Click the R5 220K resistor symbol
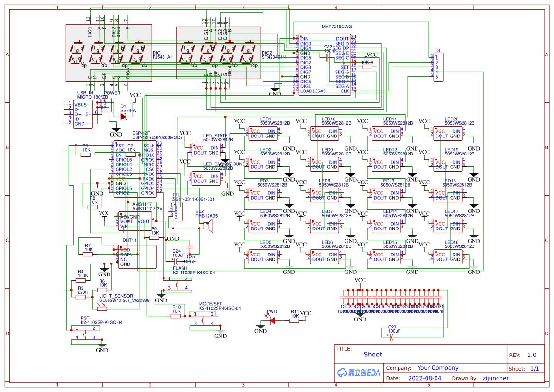This screenshot has width=554, height=392. [x=81, y=297]
